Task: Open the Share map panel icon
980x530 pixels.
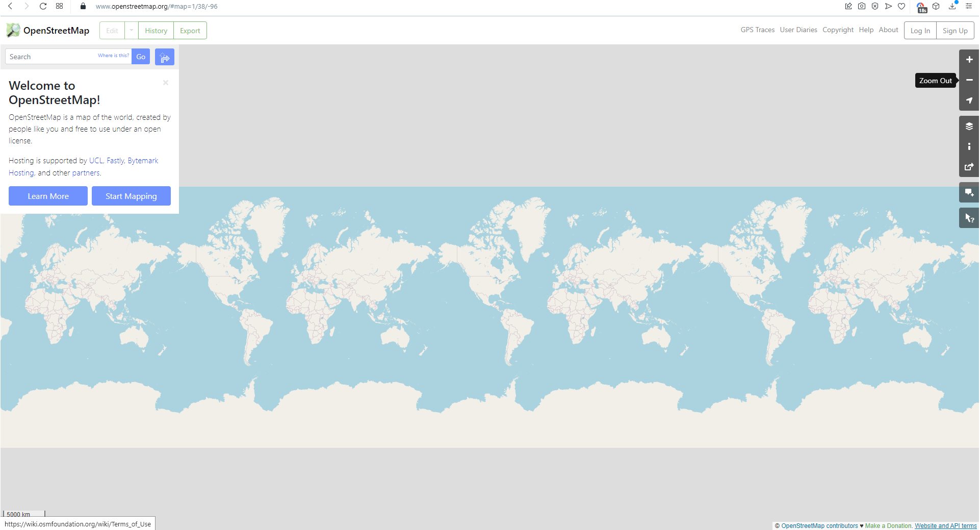Action: click(969, 167)
